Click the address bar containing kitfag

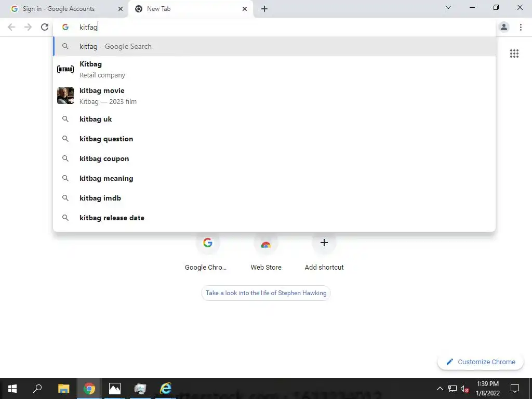point(274,27)
